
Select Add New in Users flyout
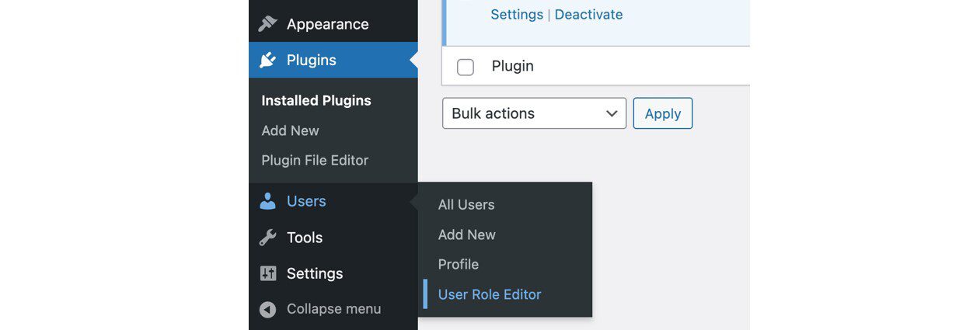coord(466,234)
